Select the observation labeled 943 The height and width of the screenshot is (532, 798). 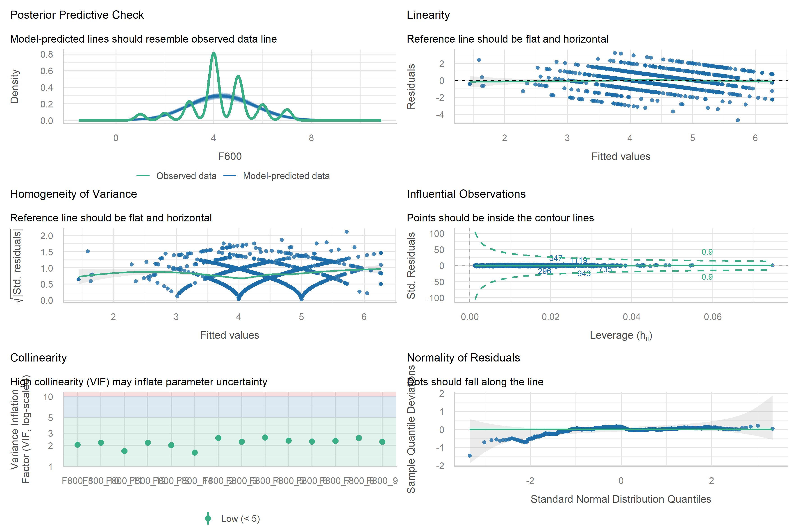coord(584,274)
